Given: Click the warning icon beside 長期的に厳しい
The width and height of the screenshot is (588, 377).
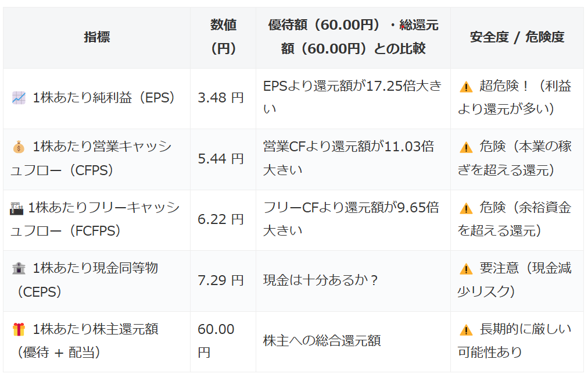Looking at the screenshot, I should click(x=466, y=330).
